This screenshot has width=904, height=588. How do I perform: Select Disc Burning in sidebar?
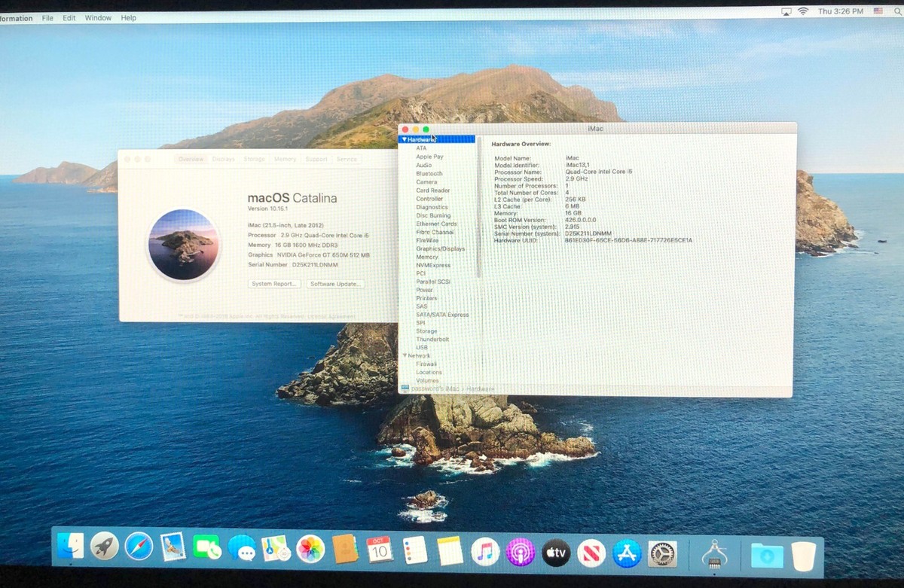pos(433,215)
